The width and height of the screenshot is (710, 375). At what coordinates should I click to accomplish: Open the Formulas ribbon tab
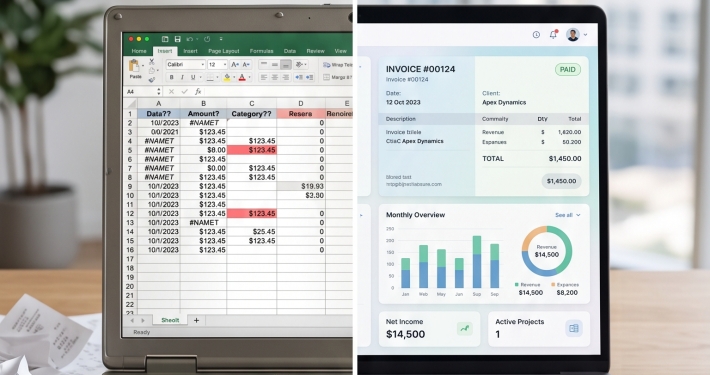[261, 51]
